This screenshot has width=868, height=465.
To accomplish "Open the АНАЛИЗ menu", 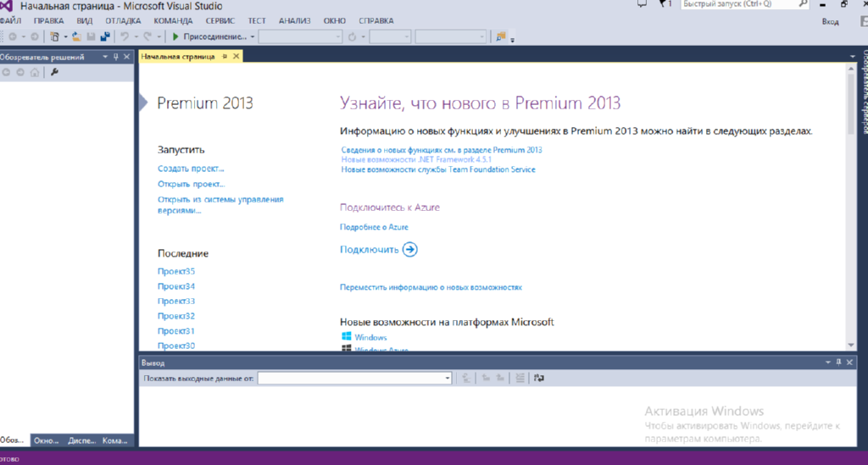I will pos(294,21).
